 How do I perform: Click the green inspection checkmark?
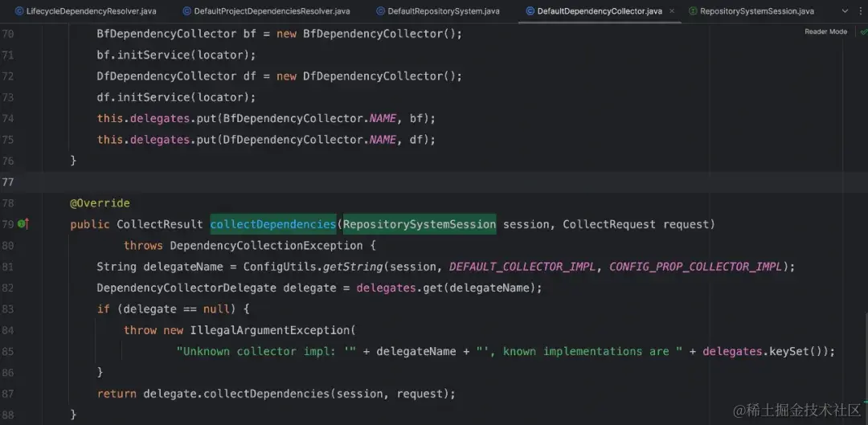[863, 32]
